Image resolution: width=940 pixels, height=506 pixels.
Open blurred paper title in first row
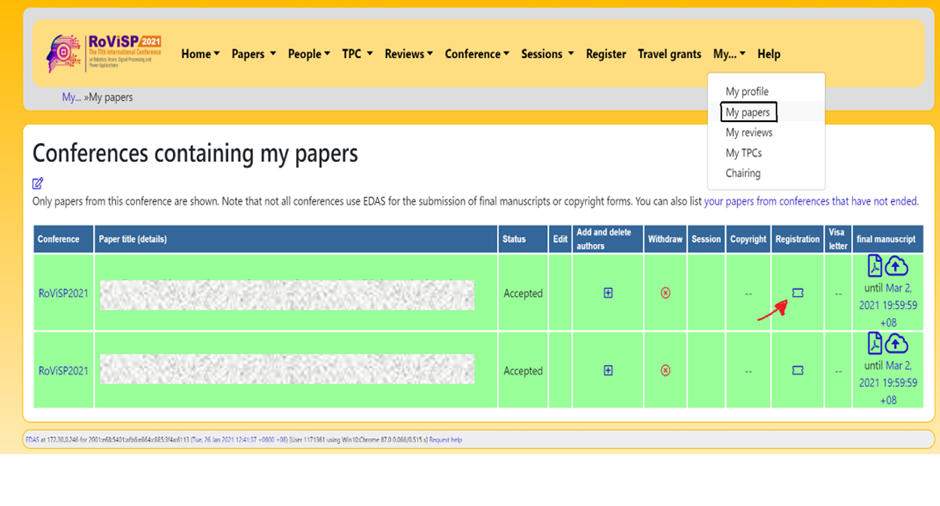pyautogui.click(x=287, y=295)
